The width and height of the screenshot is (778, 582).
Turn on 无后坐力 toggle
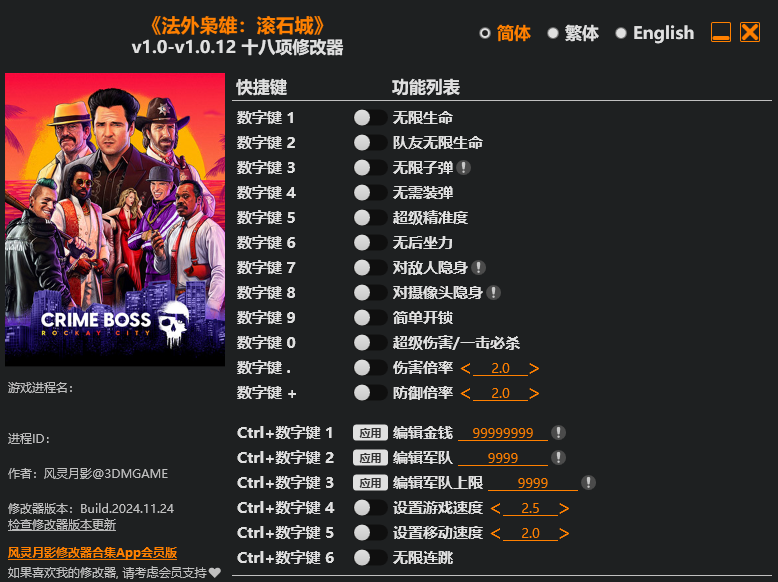coord(370,243)
